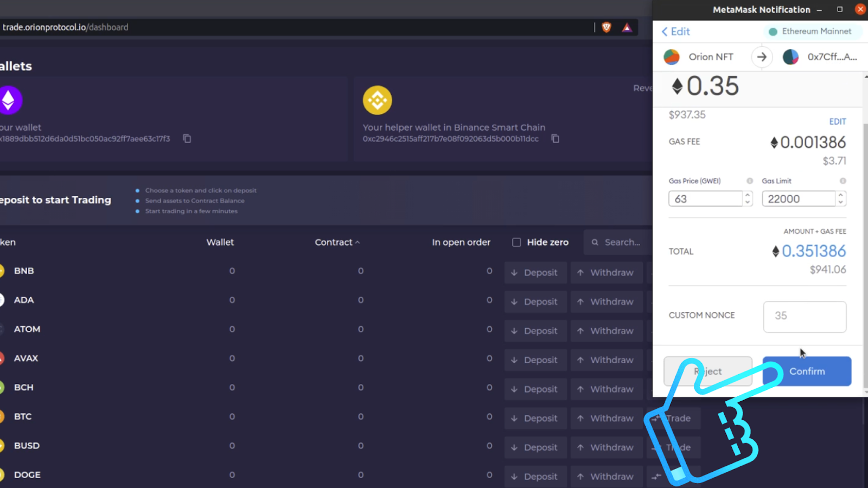Close the MetaMask Notification window
Screen dimensions: 868x488
click(860, 9)
